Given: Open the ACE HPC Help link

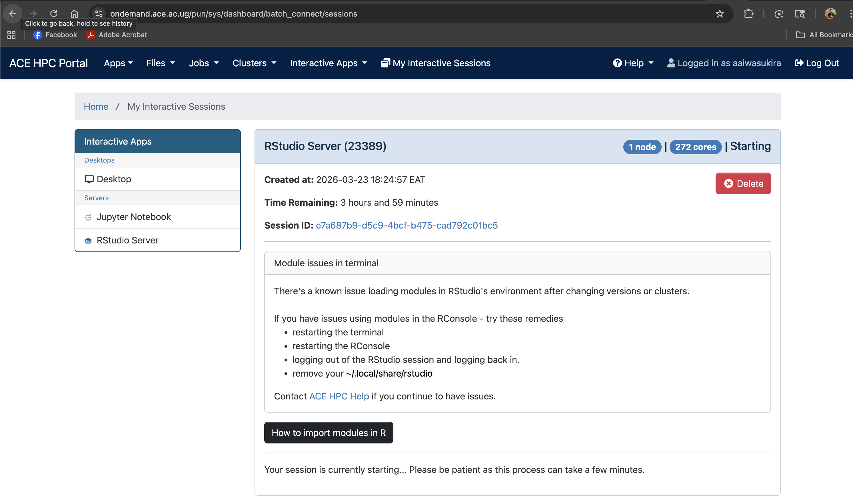Looking at the screenshot, I should click(x=339, y=396).
